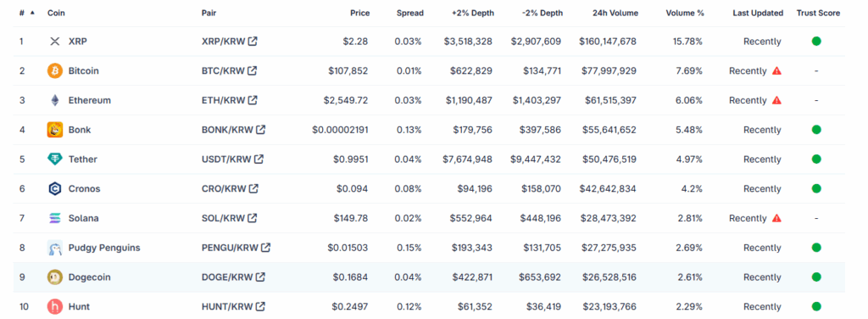Click the Solana logo icon
Screen dimensions: 868x319
pos(55,218)
